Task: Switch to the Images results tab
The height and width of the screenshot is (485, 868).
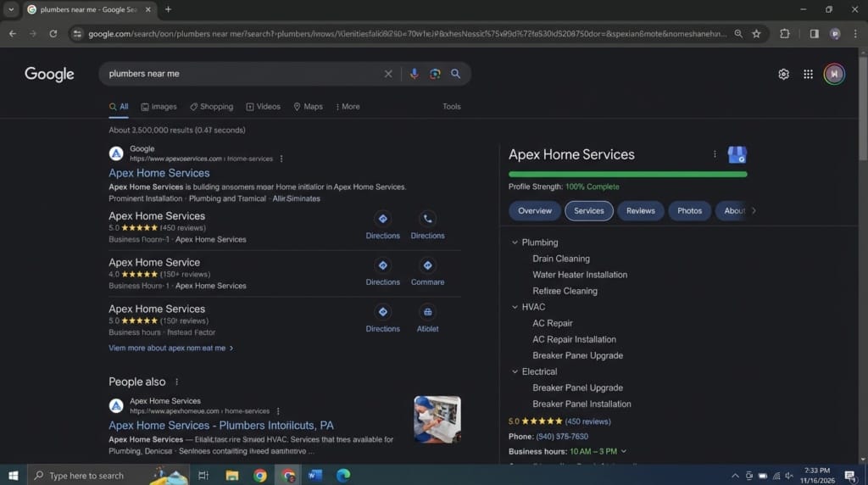Action: tap(159, 107)
